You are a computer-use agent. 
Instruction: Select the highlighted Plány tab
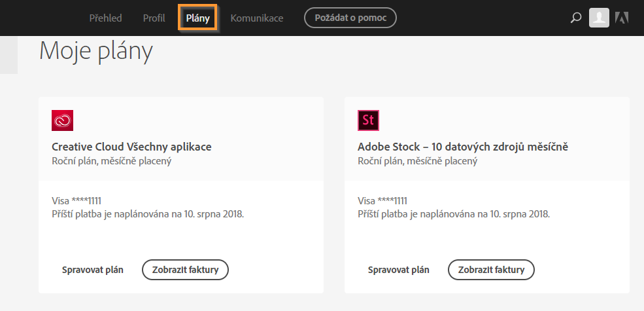(197, 18)
